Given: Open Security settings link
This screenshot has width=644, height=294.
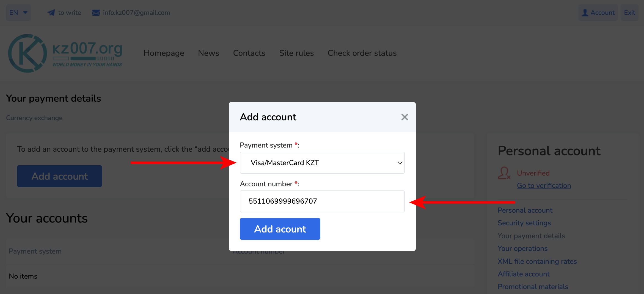Looking at the screenshot, I should 524,223.
